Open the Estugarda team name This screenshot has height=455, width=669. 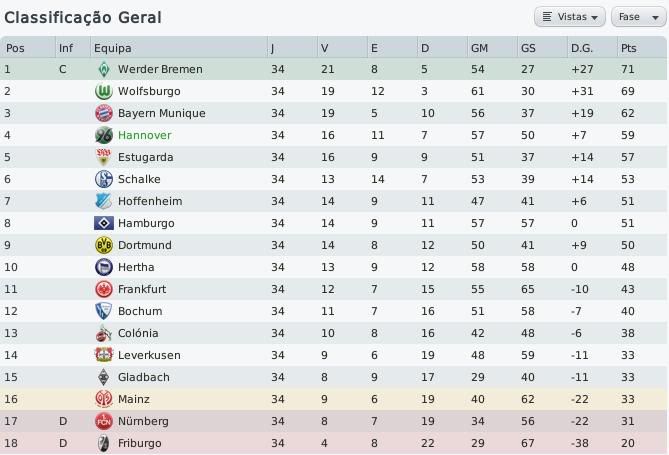click(145, 158)
